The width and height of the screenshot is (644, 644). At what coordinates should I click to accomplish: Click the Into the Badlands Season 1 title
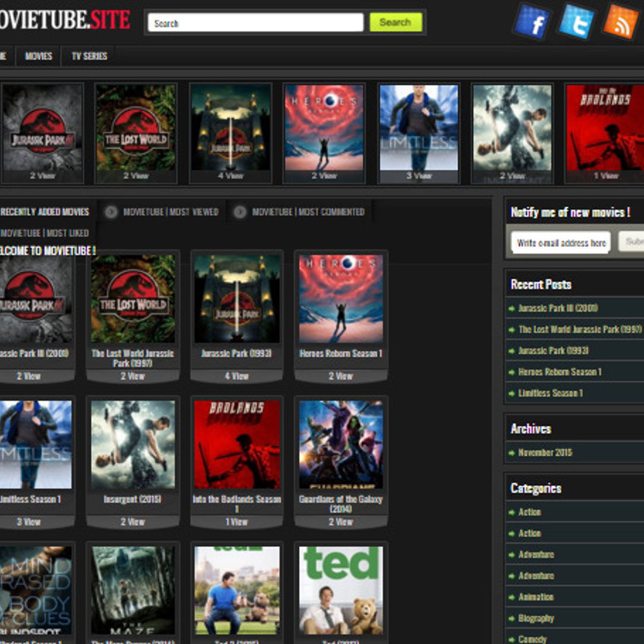pos(237,504)
